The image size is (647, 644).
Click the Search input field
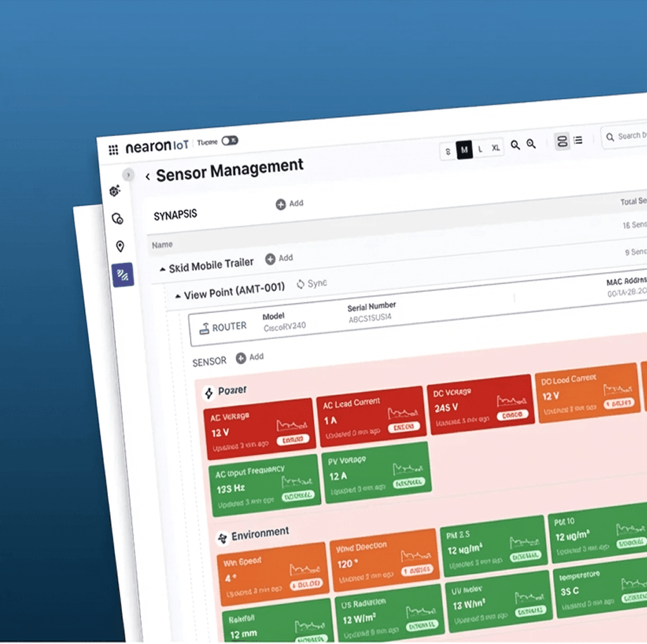coord(628,136)
